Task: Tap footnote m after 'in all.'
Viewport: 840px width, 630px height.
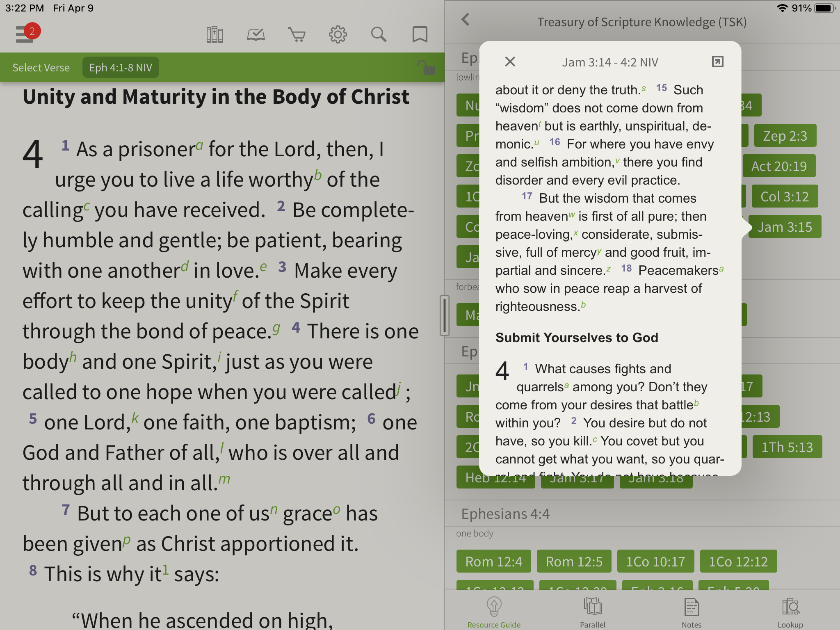Action: point(224,479)
